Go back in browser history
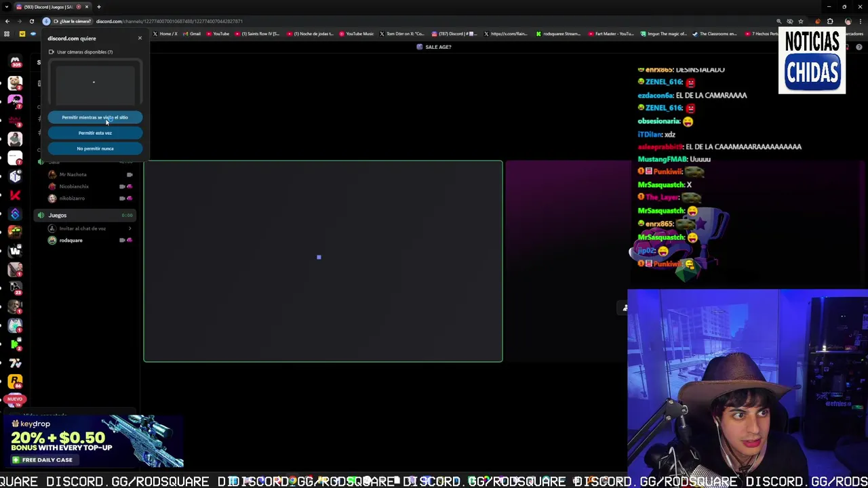 tap(7, 21)
